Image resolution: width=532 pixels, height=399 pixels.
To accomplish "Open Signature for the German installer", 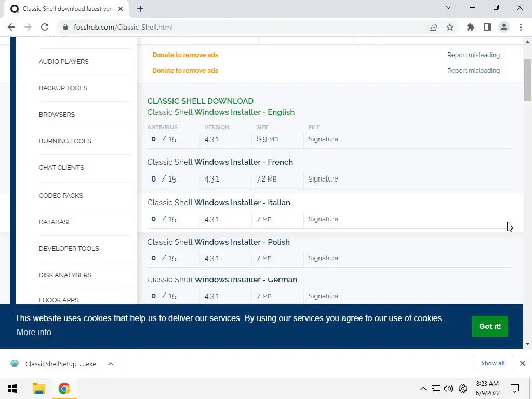I will [x=323, y=296].
